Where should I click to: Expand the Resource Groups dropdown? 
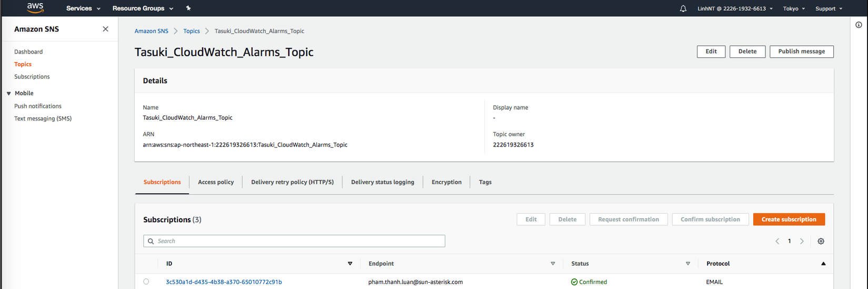coord(143,8)
